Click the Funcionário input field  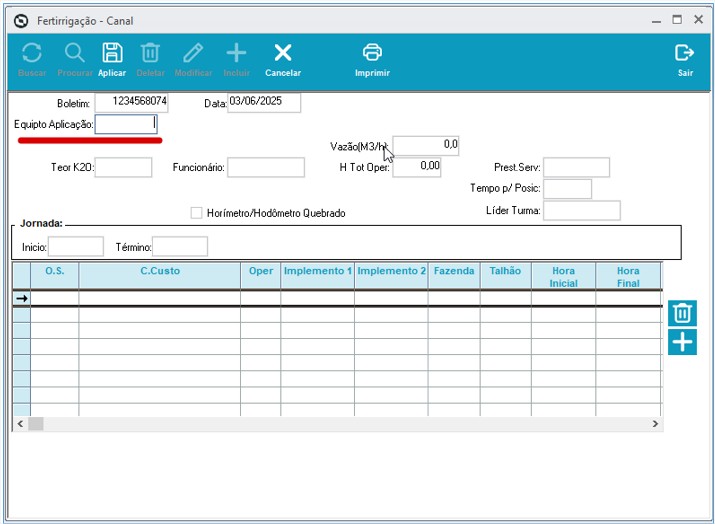266,167
